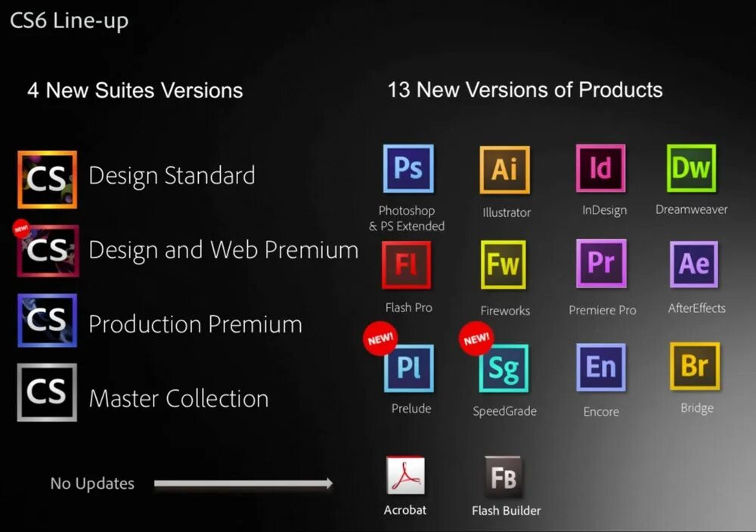Click the 'AfterEffects' caption
756x532 pixels.
[x=696, y=308]
